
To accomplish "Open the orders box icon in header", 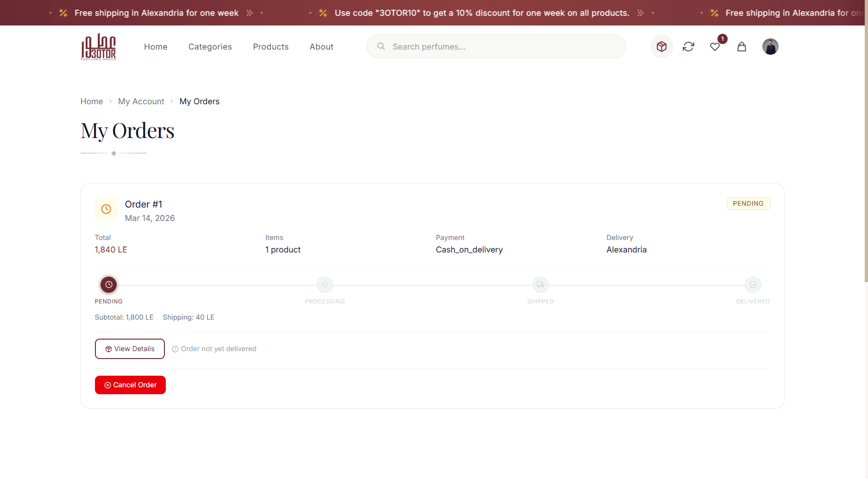I will tap(661, 47).
